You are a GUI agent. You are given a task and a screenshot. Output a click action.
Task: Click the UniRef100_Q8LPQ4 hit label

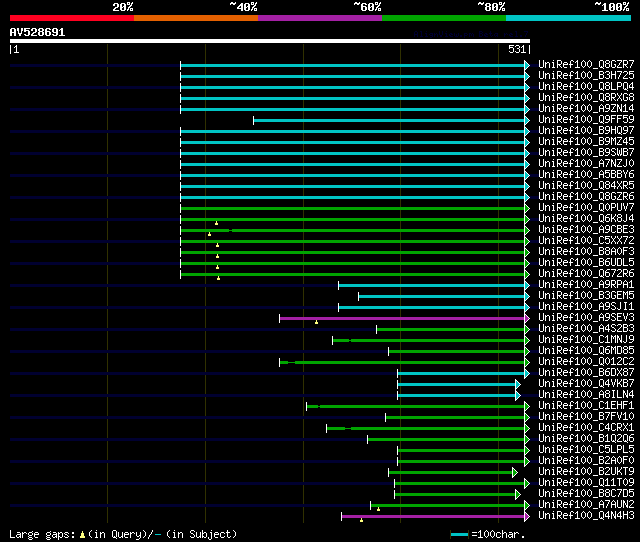tap(586, 87)
